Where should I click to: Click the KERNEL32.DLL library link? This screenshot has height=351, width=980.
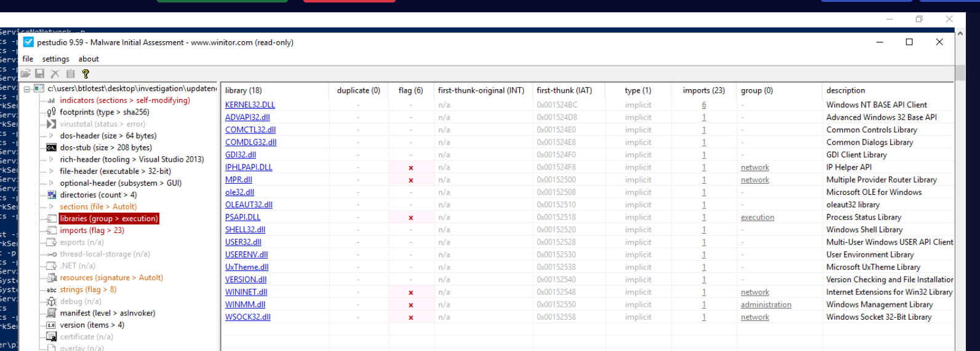(x=250, y=105)
